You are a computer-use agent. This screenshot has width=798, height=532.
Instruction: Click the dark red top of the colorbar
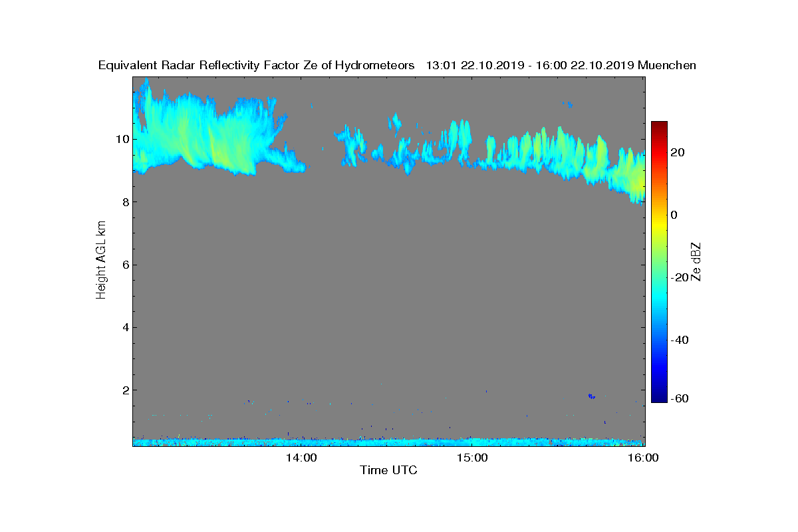[x=659, y=126]
